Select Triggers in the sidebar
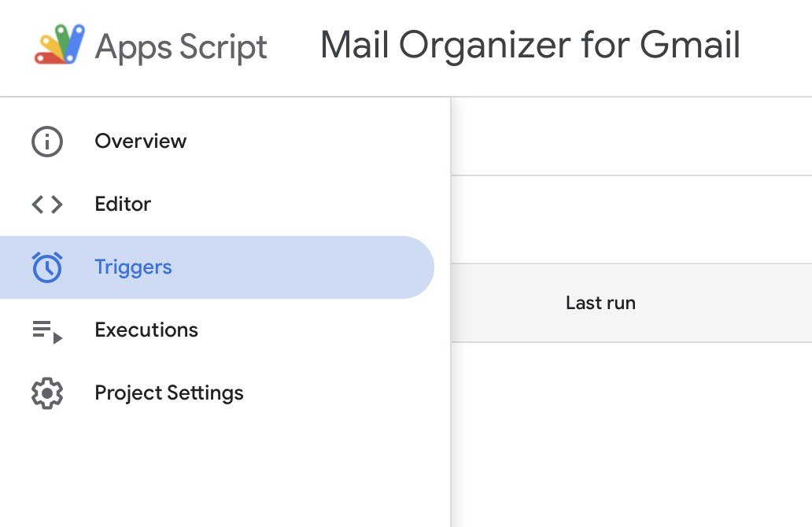 tap(217, 267)
